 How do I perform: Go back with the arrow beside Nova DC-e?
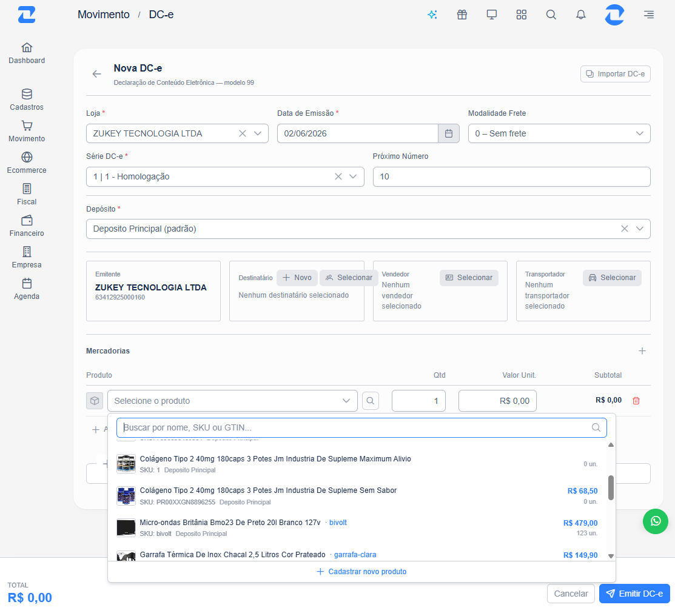point(97,74)
